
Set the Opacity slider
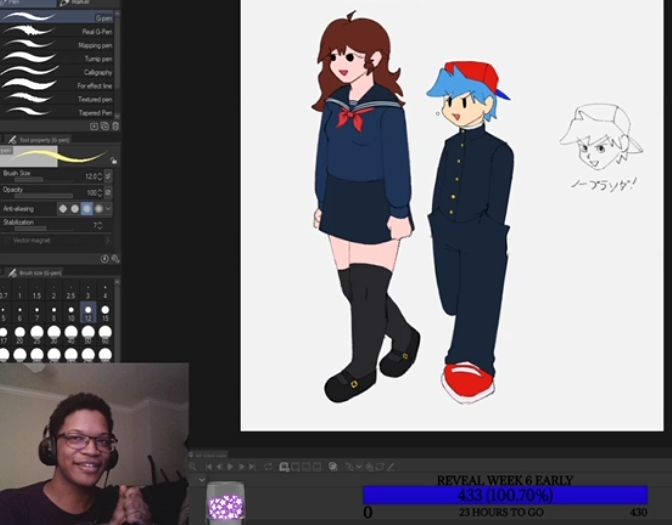tap(44, 196)
